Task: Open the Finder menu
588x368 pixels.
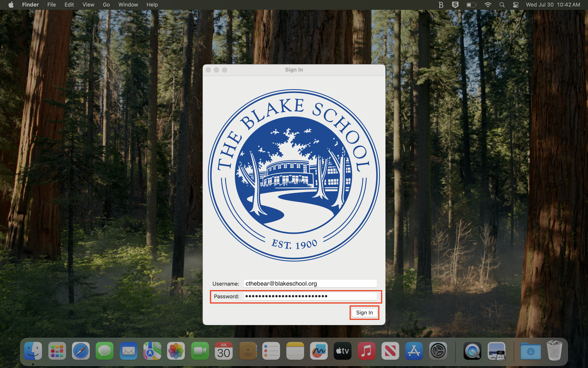Action: [30, 5]
